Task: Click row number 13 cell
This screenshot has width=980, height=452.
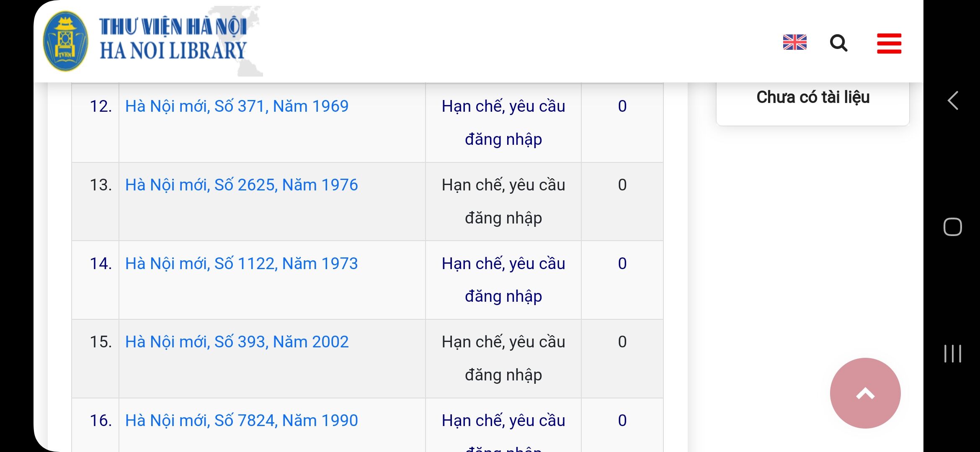Action: coord(101,185)
